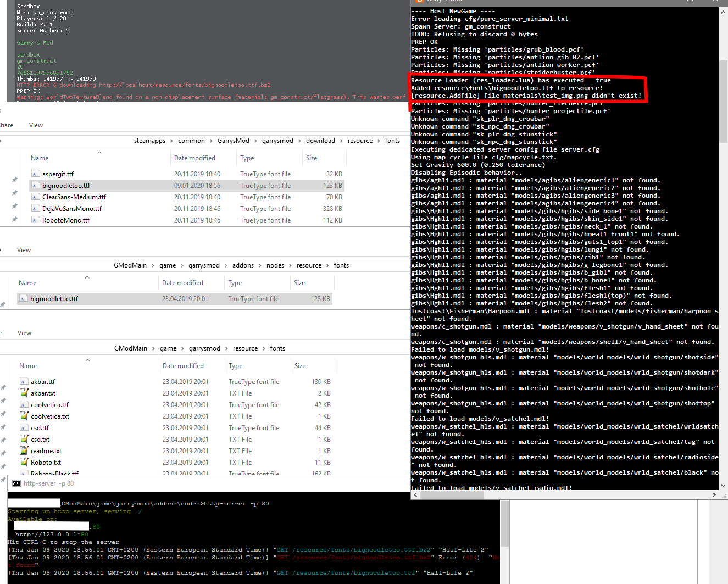Viewport: 728px width, 584px height.
Task: Open readme.txt via its text file icon
Action: (x=23, y=450)
